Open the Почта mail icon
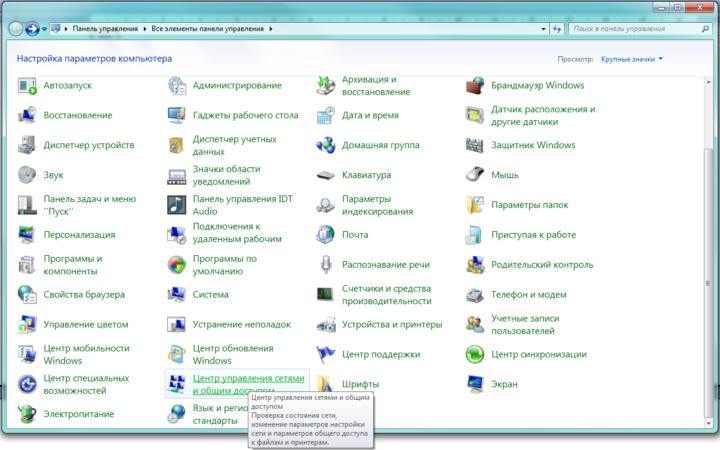Screen dimensions: 720x450 point(326,235)
